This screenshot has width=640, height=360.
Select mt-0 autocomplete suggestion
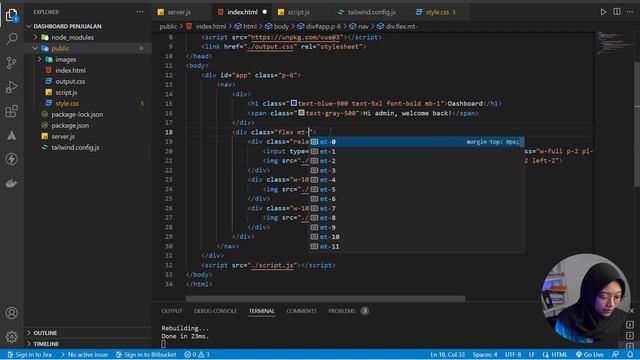pos(416,142)
